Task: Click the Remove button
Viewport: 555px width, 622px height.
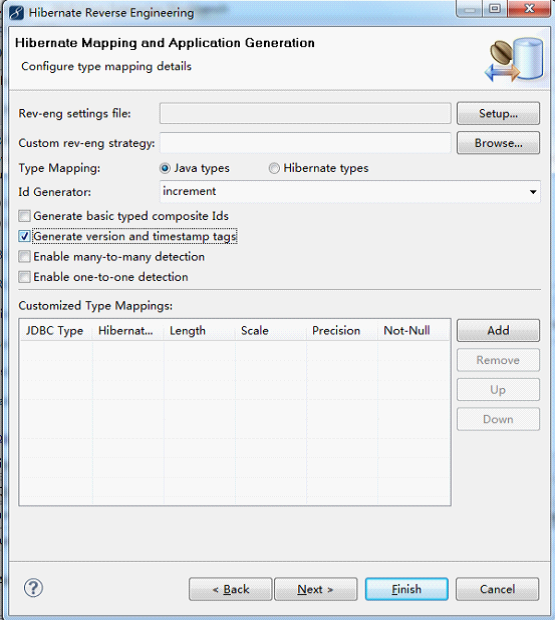Action: tap(498, 360)
